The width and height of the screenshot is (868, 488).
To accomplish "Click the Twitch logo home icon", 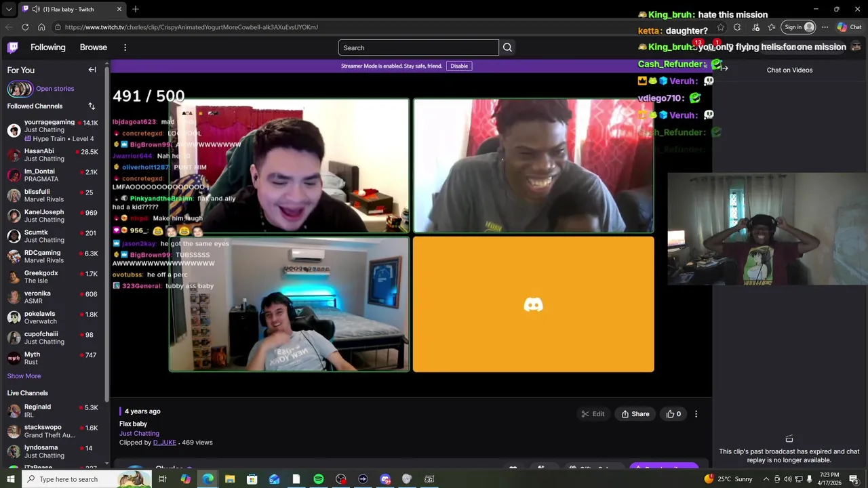I will click(x=13, y=47).
